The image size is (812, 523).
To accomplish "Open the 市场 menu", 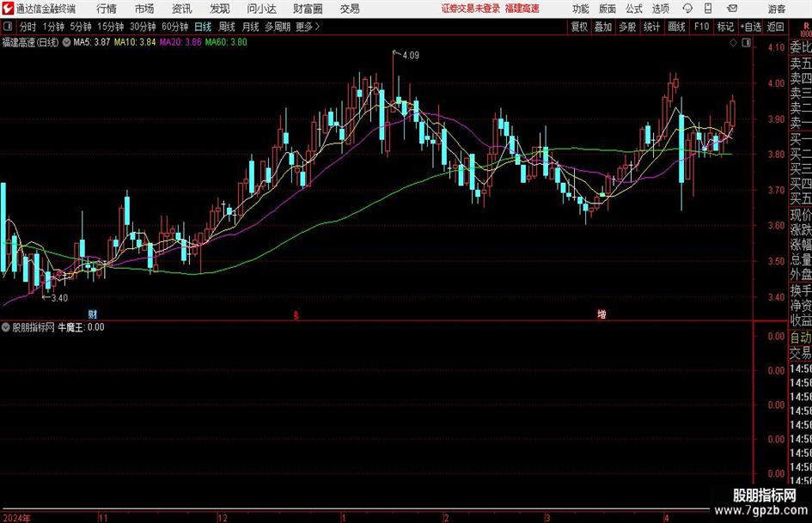I will [x=144, y=9].
